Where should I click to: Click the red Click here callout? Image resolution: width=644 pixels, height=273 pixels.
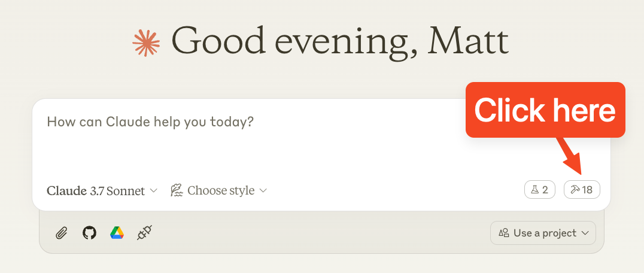[x=545, y=110]
